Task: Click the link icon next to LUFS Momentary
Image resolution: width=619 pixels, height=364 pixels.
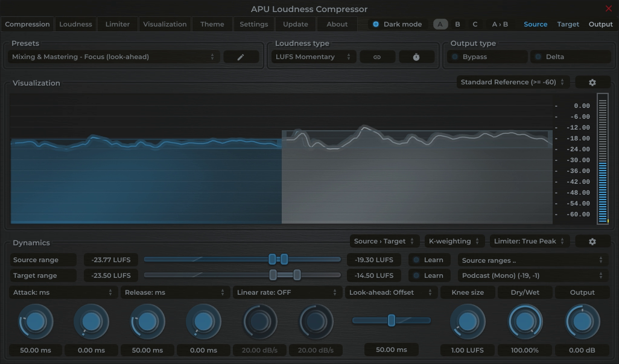Action: click(x=377, y=57)
